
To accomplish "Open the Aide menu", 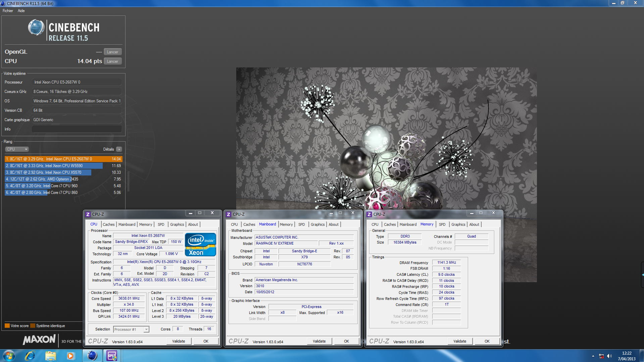I will pyautogui.click(x=21, y=11).
